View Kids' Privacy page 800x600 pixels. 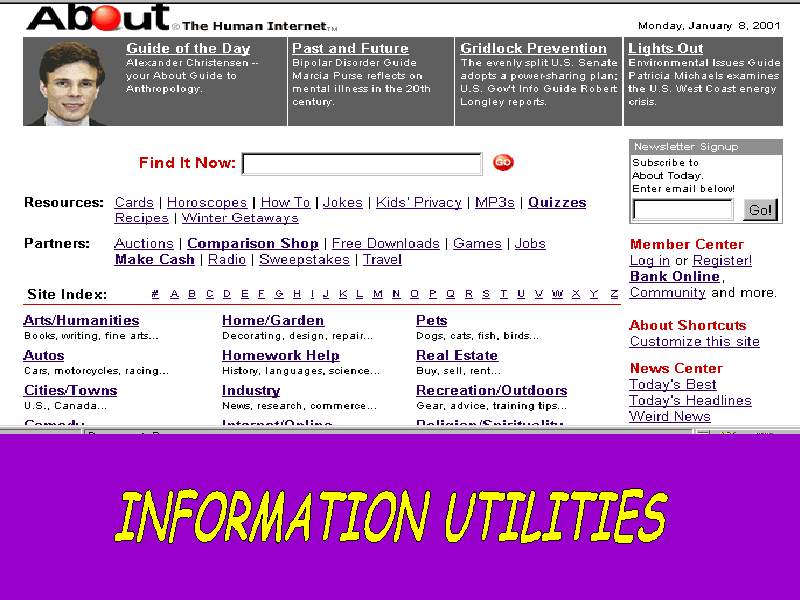(418, 203)
